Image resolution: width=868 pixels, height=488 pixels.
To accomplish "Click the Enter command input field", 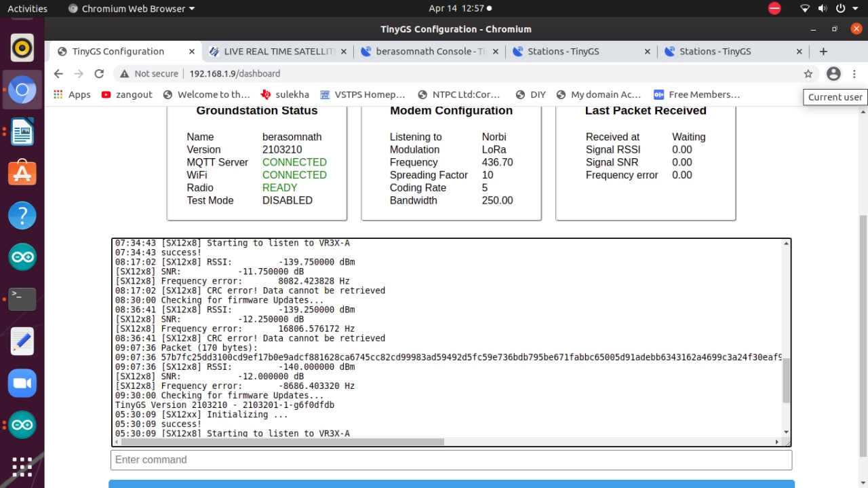I will click(451, 459).
